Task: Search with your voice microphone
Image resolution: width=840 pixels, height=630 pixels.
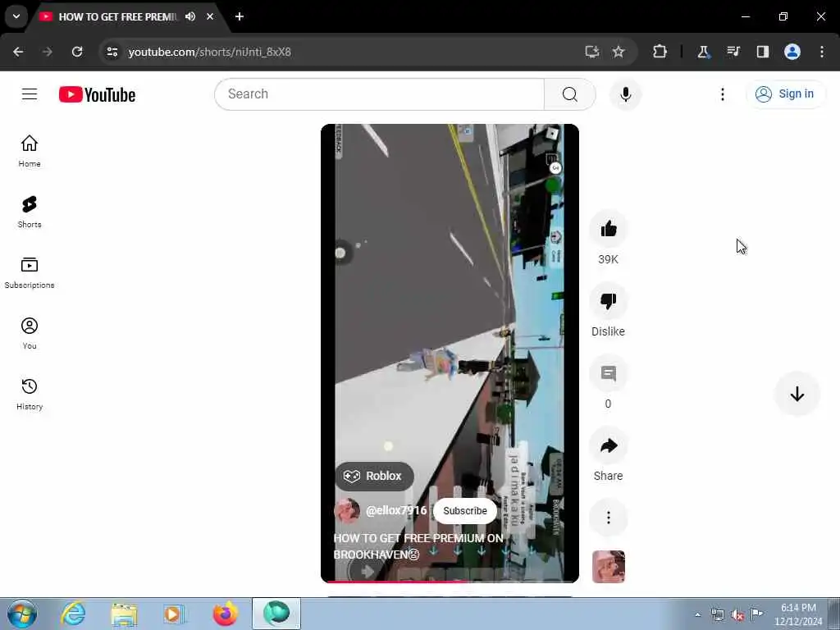Action: pos(625,94)
